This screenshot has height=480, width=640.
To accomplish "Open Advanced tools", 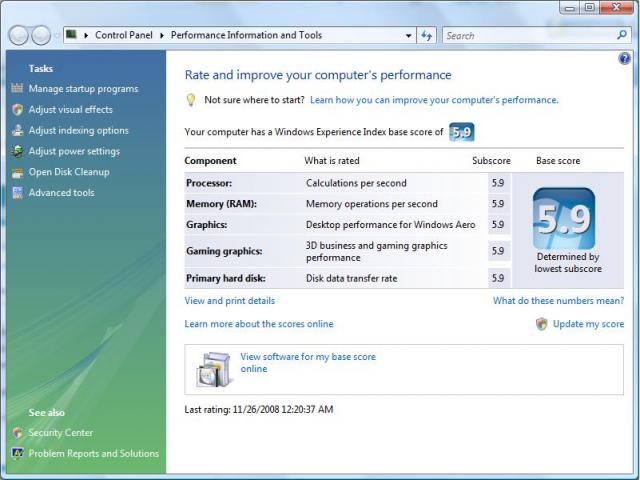I will tap(61, 193).
